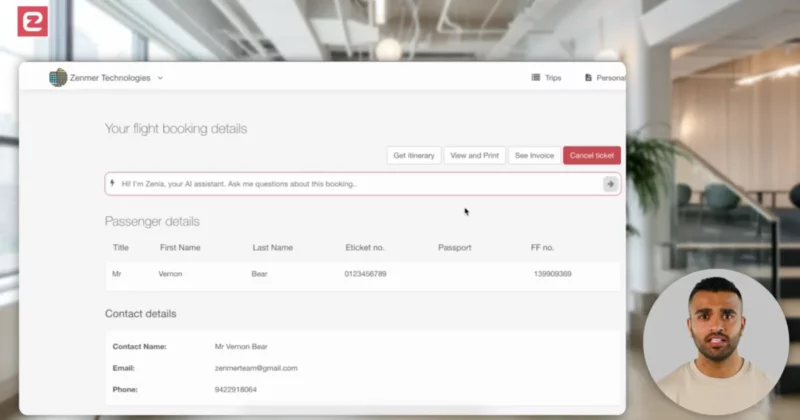Click the contact name Mr Vernon Bear

241,346
